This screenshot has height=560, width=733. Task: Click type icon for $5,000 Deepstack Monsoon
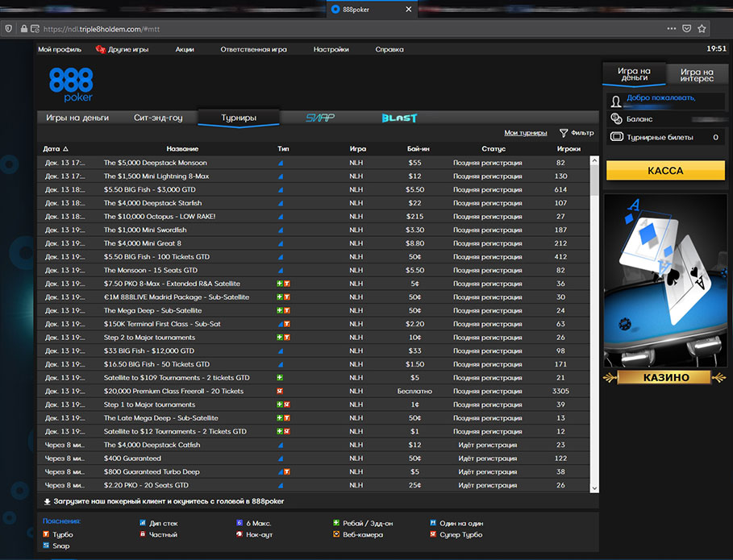click(x=281, y=163)
